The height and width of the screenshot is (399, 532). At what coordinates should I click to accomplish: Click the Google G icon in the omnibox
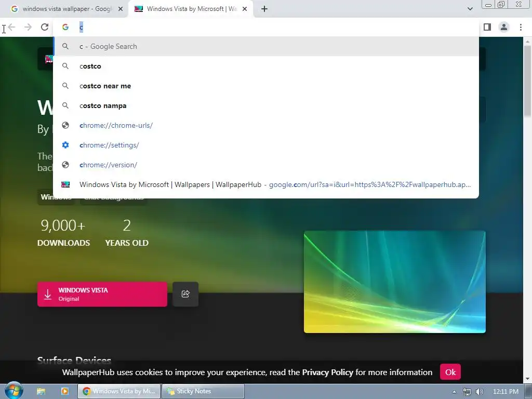click(x=65, y=27)
